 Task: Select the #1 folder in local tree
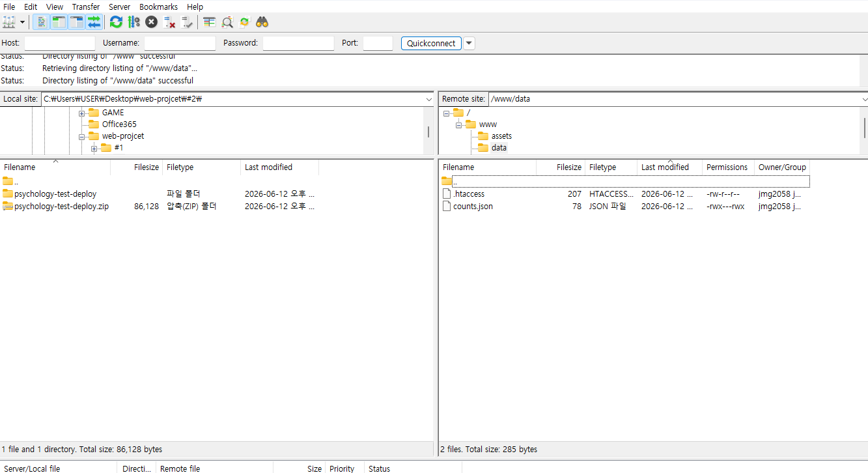click(119, 148)
